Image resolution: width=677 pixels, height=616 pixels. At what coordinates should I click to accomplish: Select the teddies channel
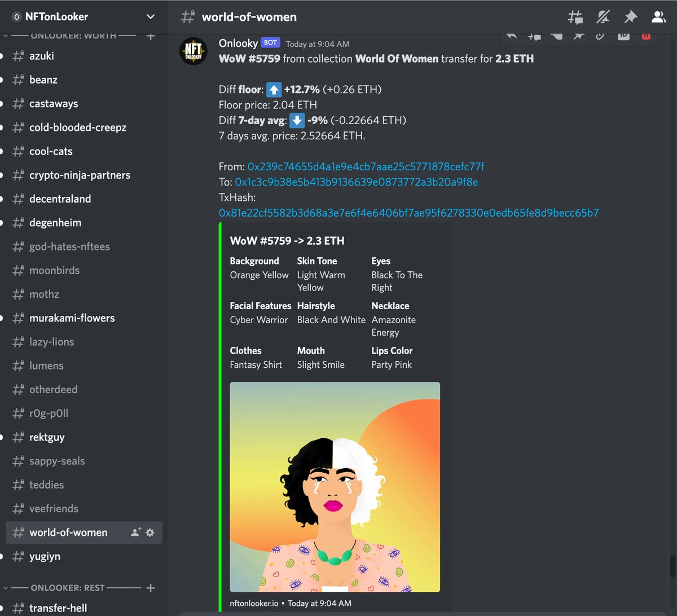(x=84, y=485)
